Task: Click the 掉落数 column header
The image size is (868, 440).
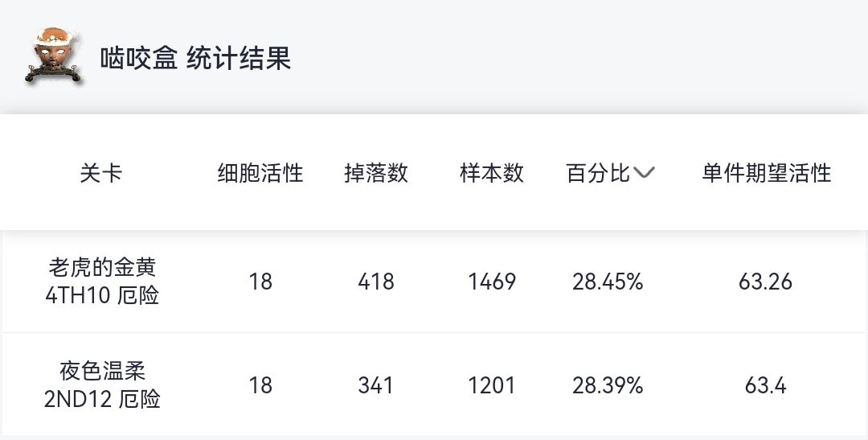Action: point(376,173)
